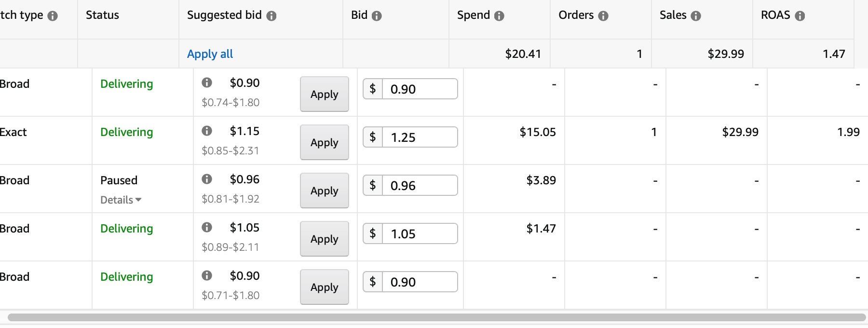Apply the $1.15 suggested bid
Screen dimensions: 868x328
(x=325, y=142)
